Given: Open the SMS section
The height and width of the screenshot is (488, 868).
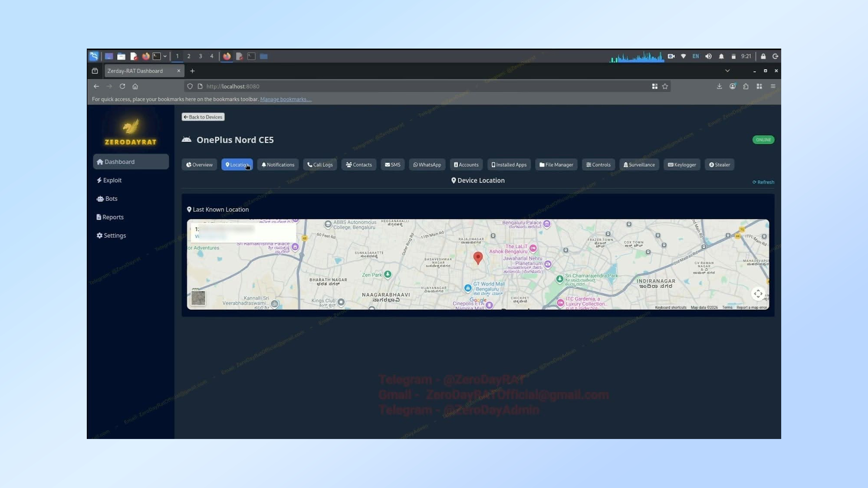Looking at the screenshot, I should (x=392, y=164).
